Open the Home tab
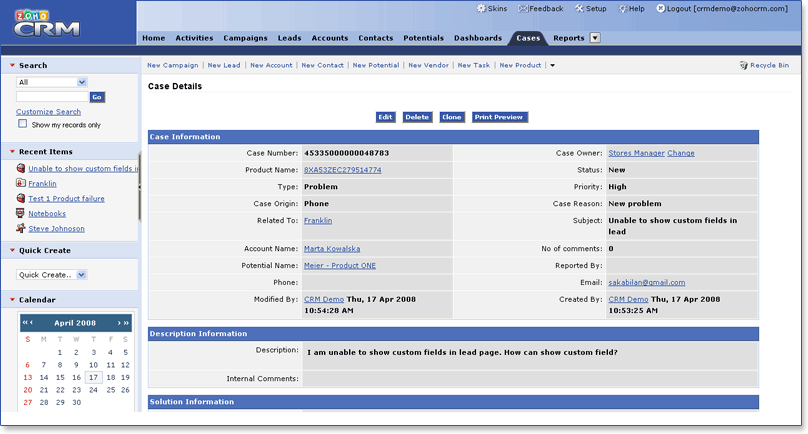This screenshot has width=808, height=434. point(154,38)
